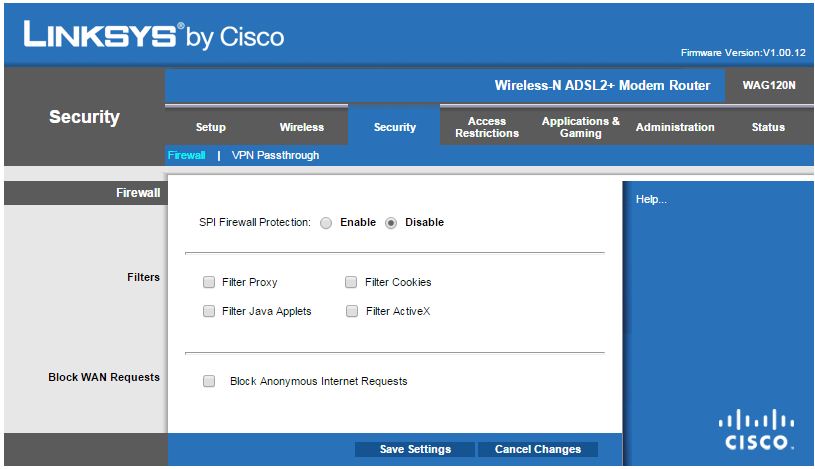Image resolution: width=815 pixels, height=469 pixels.
Task: Select the Security tab
Action: click(394, 128)
